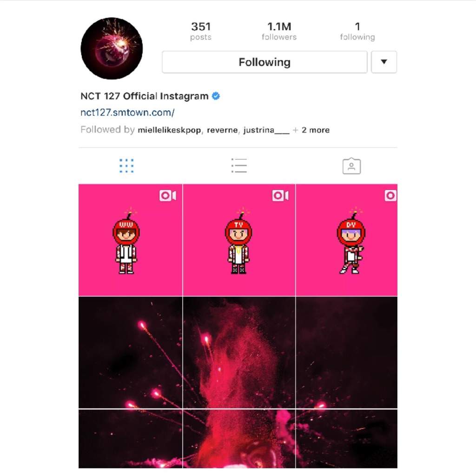This screenshot has width=476, height=474.
Task: Open the WW pixel character post
Action: click(131, 240)
